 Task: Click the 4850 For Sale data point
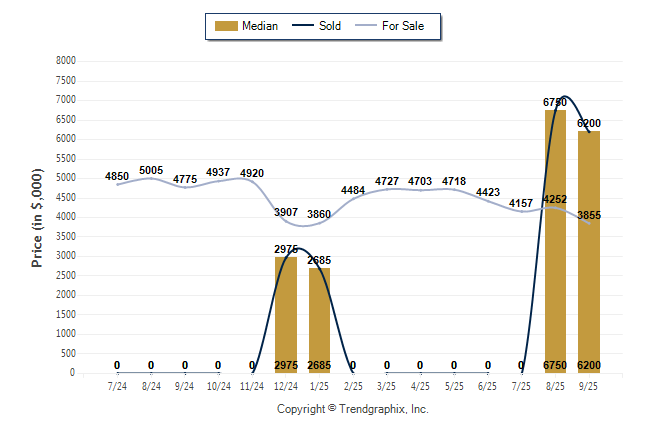117,184
